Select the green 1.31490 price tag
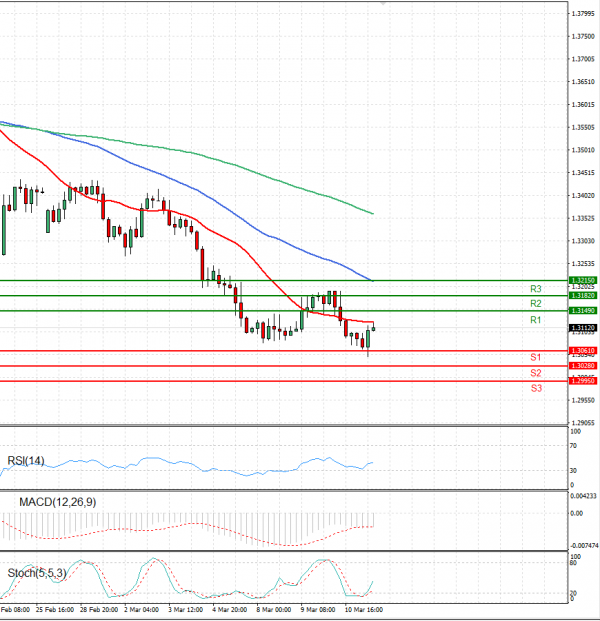This screenshot has height=621, width=600. (x=583, y=310)
